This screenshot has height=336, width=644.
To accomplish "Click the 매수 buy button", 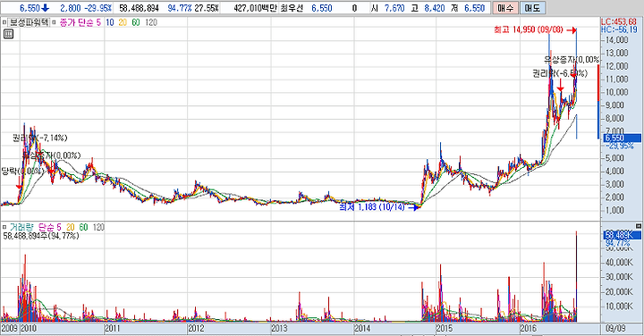I will coord(504,8).
